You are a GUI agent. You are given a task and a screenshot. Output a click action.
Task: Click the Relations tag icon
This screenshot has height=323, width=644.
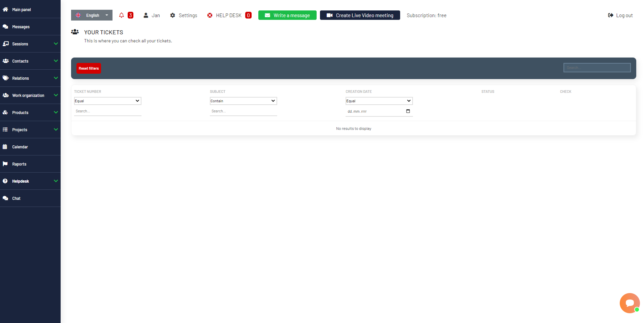[x=6, y=78]
